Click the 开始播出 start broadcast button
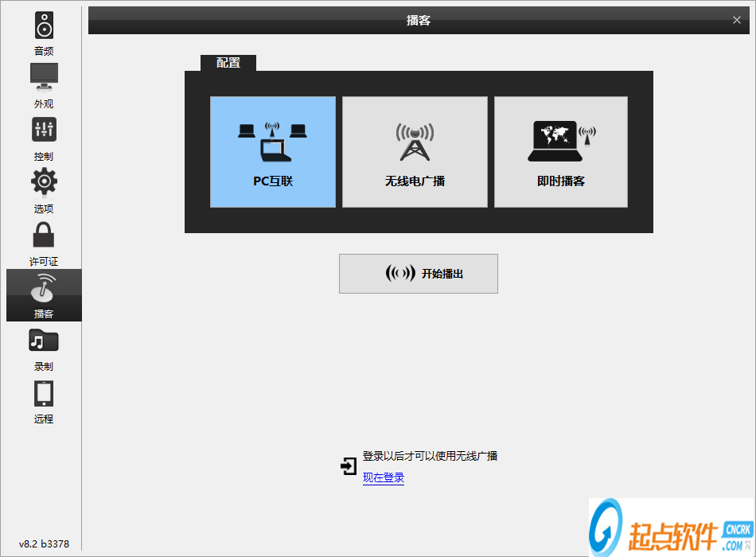This screenshot has width=756, height=557. tap(419, 274)
